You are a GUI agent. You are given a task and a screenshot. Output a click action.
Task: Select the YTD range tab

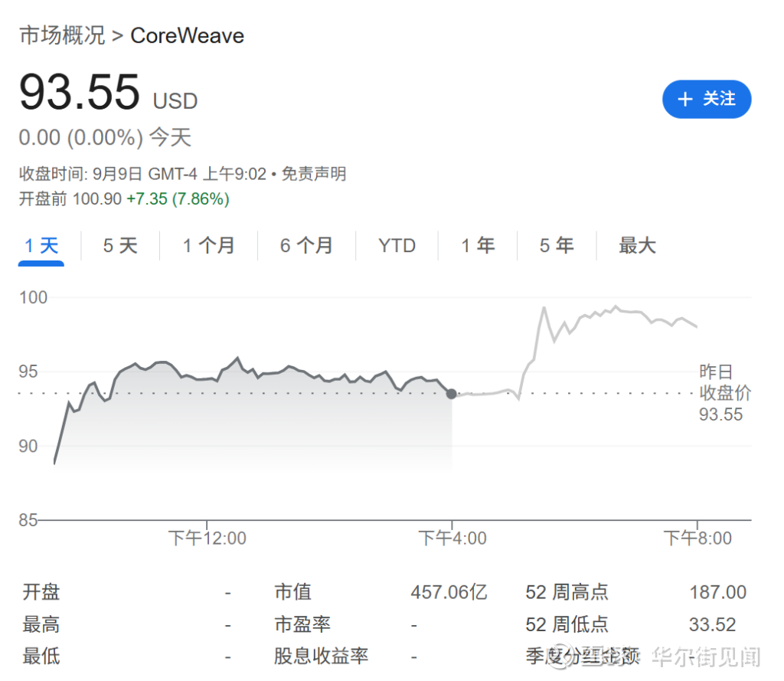point(397,246)
